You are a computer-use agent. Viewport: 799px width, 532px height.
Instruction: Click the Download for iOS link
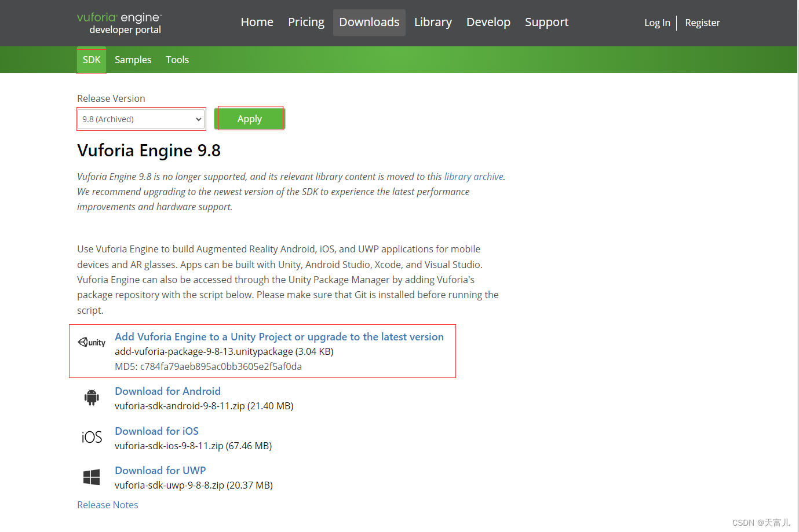pos(156,431)
